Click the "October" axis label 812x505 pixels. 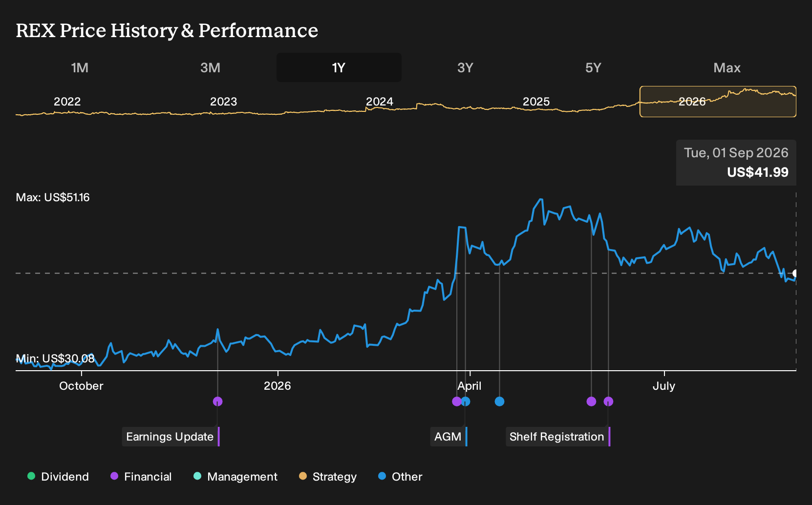pos(81,386)
